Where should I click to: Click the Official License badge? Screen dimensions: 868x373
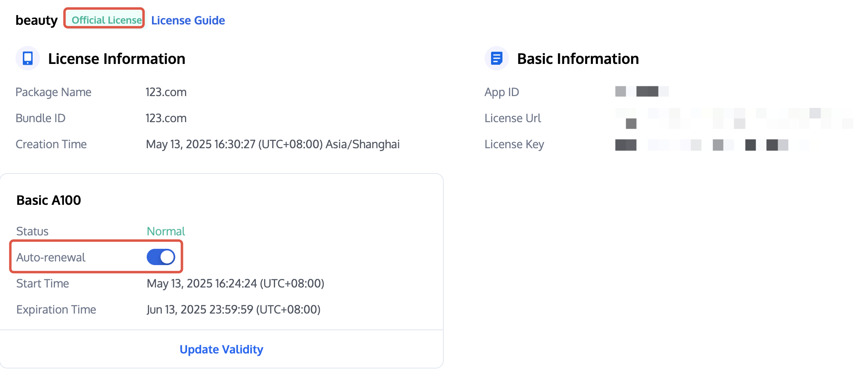pos(106,20)
